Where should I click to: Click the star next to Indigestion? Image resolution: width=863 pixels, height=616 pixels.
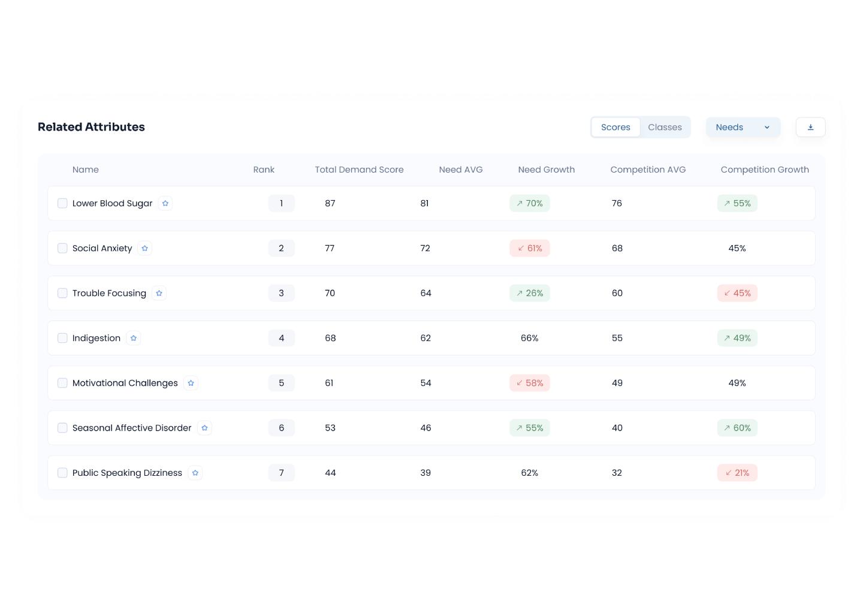tap(134, 338)
